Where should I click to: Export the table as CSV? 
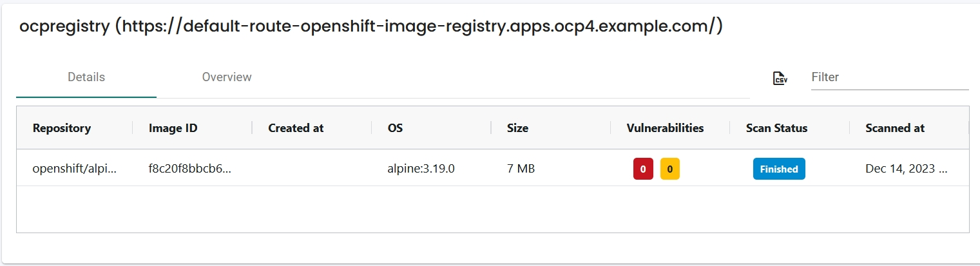click(780, 78)
